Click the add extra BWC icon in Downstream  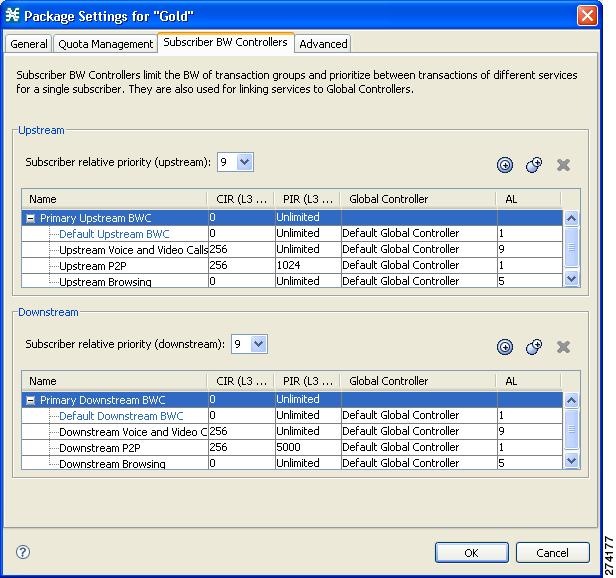(534, 347)
